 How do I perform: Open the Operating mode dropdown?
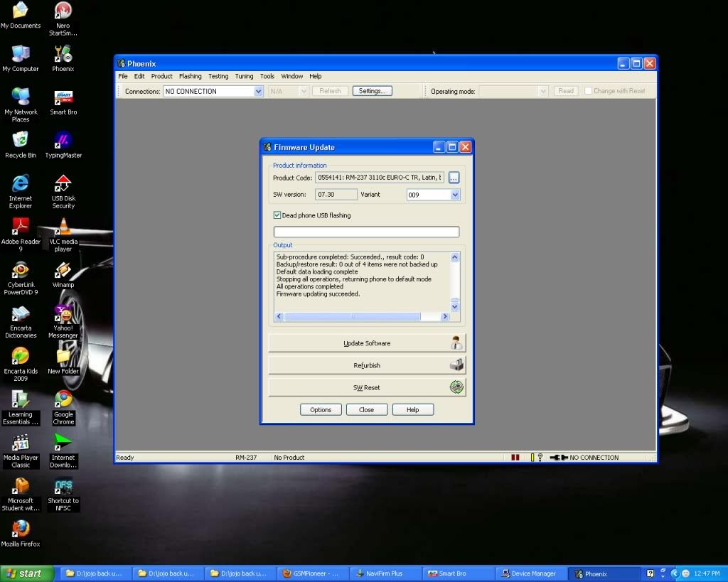543,91
